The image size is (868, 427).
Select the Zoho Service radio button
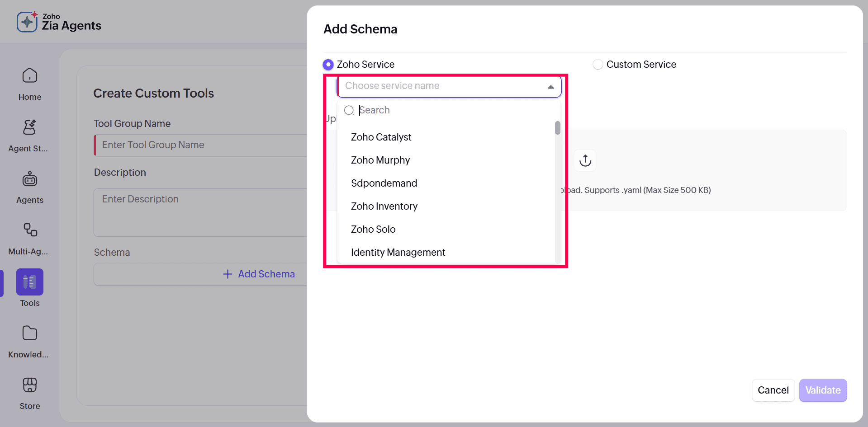(328, 65)
